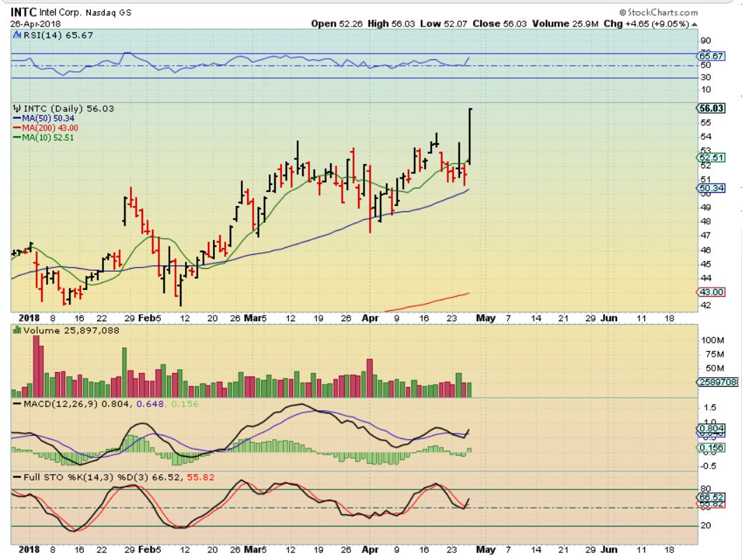Click the MACD signal value 0.648
The height and width of the screenshot is (560, 742).
[x=150, y=404]
